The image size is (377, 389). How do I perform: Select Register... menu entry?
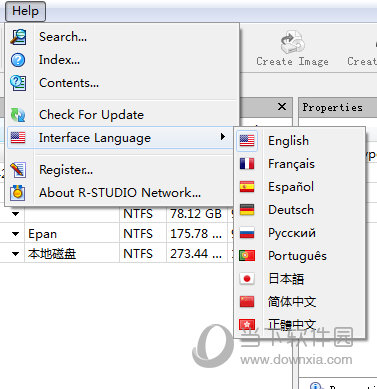tap(120, 170)
